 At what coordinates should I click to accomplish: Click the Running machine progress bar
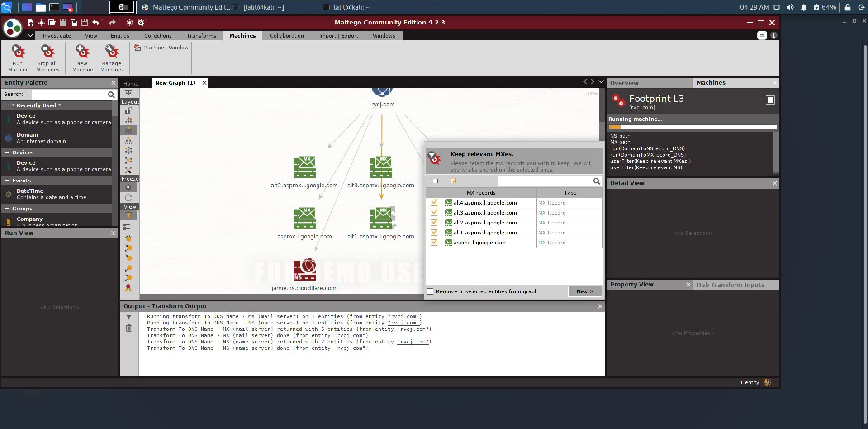pos(693,127)
